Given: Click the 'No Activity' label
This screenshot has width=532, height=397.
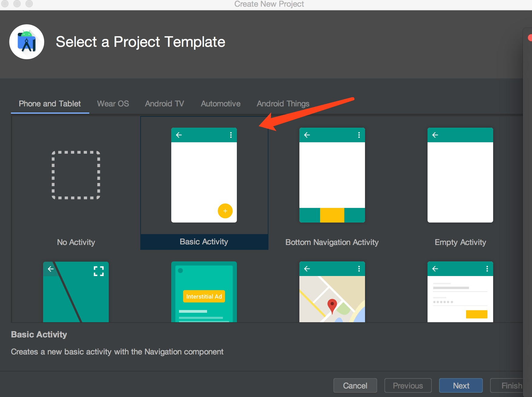Looking at the screenshot, I should pyautogui.click(x=76, y=242).
